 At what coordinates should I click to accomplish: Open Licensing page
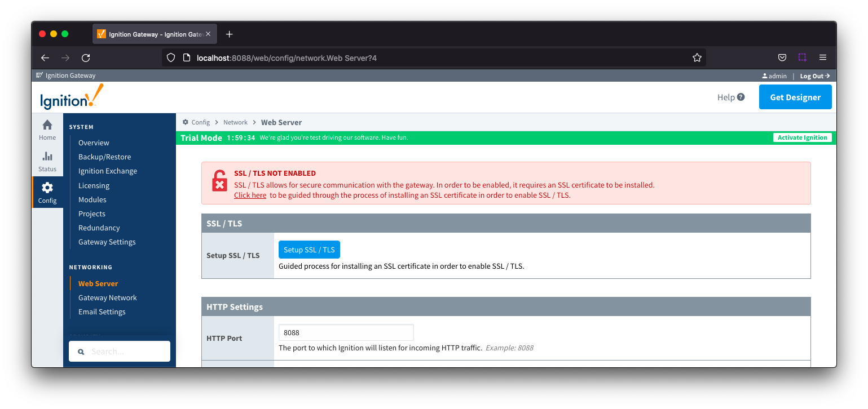[x=94, y=186]
